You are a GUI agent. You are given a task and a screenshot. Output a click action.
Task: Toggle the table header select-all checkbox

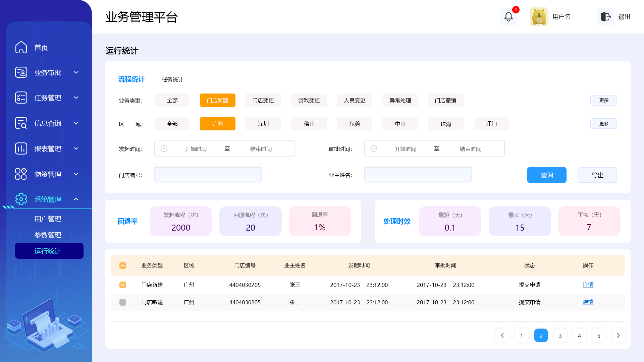click(123, 265)
